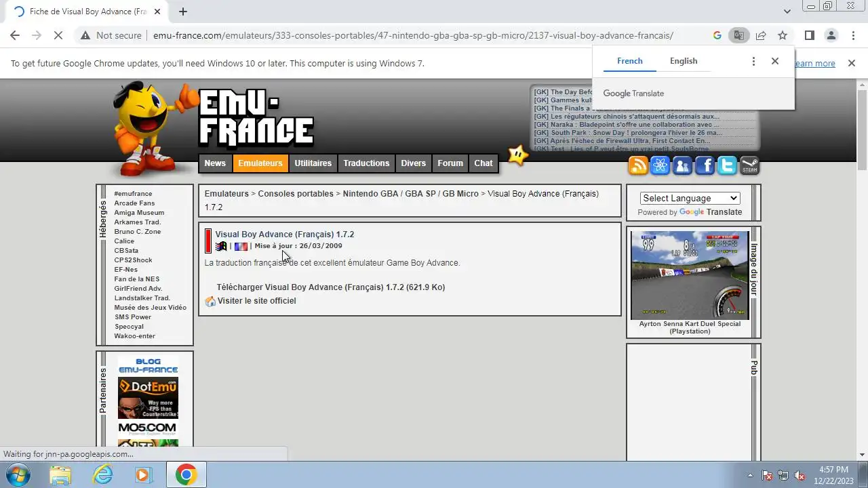Open the SMS Power link
868x488 pixels.
click(132, 317)
